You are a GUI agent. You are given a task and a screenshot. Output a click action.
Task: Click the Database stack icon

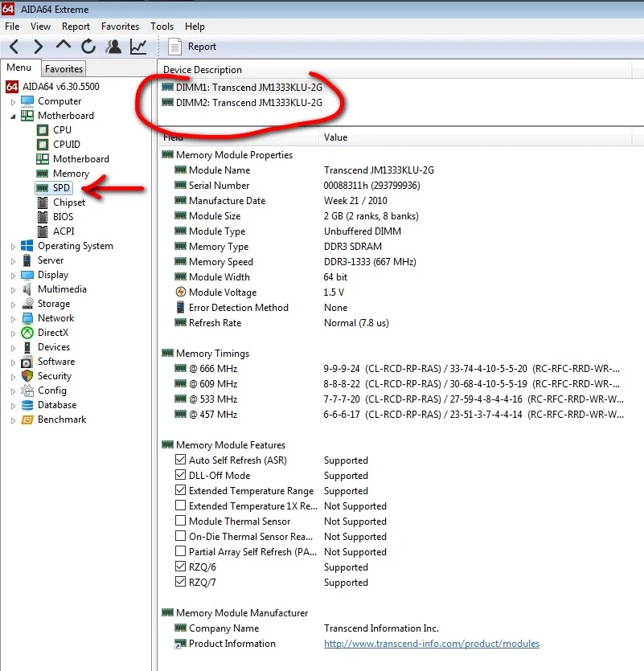(27, 405)
